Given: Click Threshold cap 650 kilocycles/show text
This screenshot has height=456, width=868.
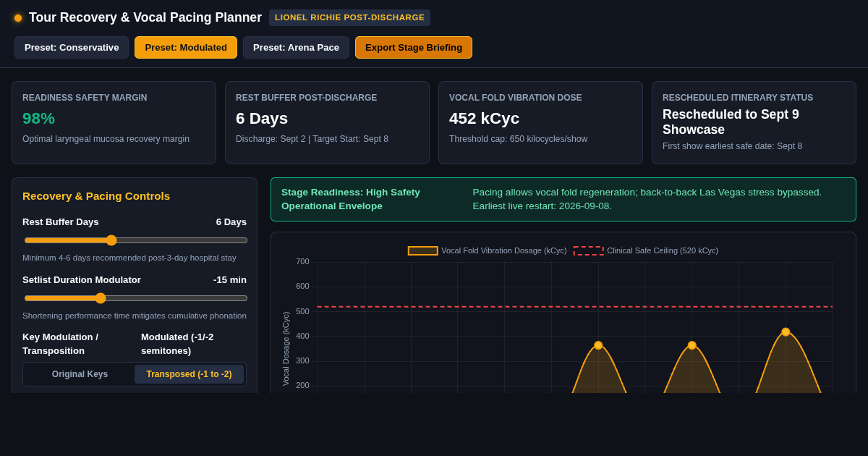Looking at the screenshot, I should pyautogui.click(x=518, y=139).
